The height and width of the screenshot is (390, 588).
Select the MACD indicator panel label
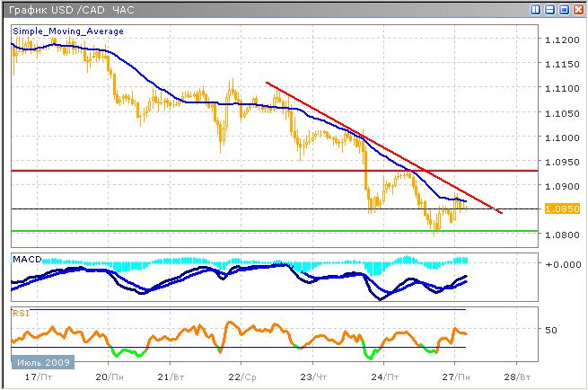tap(25, 260)
